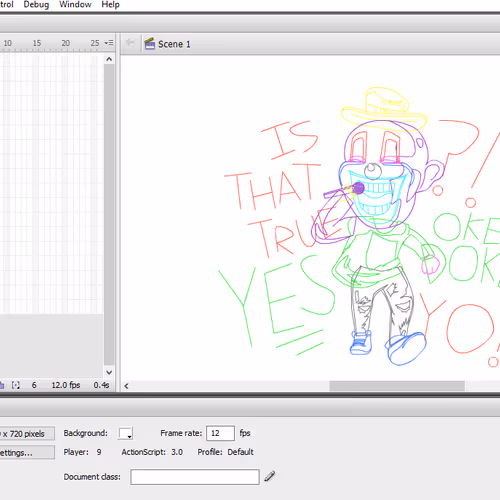Click the Settings... button in Properties

click(27, 453)
